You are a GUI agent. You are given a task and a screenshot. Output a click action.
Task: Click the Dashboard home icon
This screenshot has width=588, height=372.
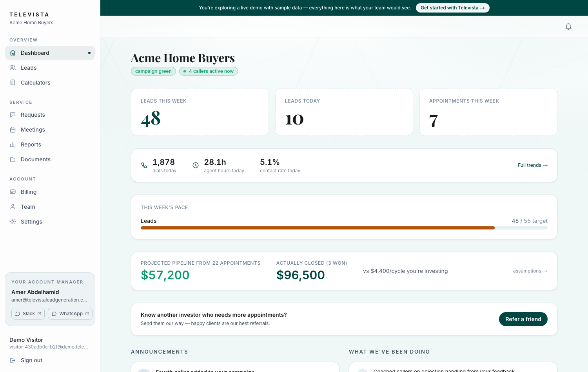[13, 53]
